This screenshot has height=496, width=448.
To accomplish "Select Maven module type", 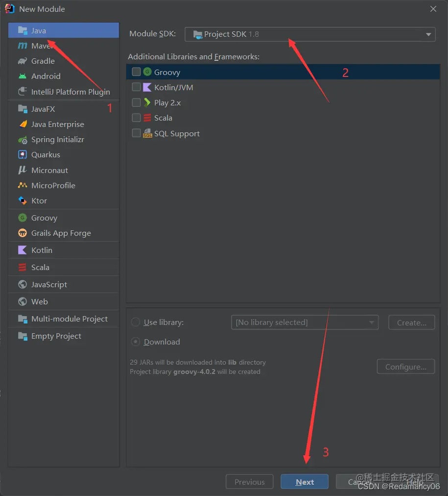I will [x=64, y=46].
